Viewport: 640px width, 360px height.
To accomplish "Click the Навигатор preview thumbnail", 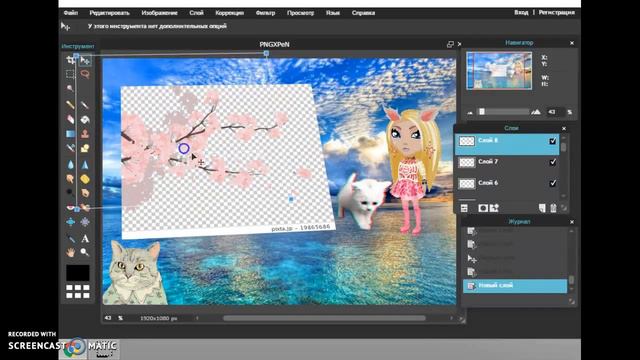I will (499, 71).
